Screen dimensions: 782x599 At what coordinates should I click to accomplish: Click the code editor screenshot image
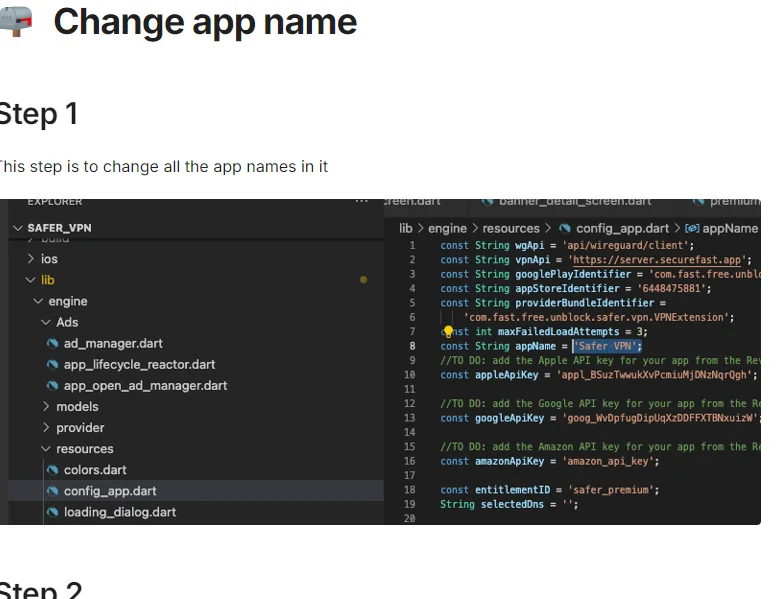click(381, 362)
